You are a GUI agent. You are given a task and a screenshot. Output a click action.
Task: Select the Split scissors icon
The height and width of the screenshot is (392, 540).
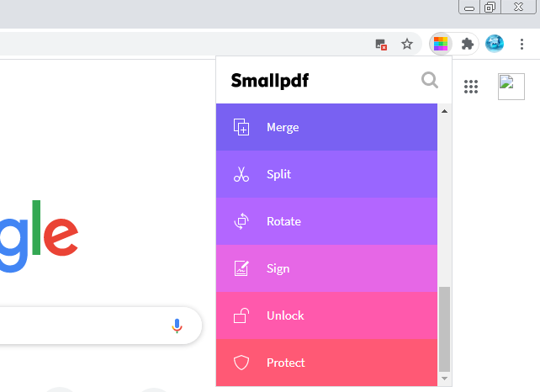[241, 174]
